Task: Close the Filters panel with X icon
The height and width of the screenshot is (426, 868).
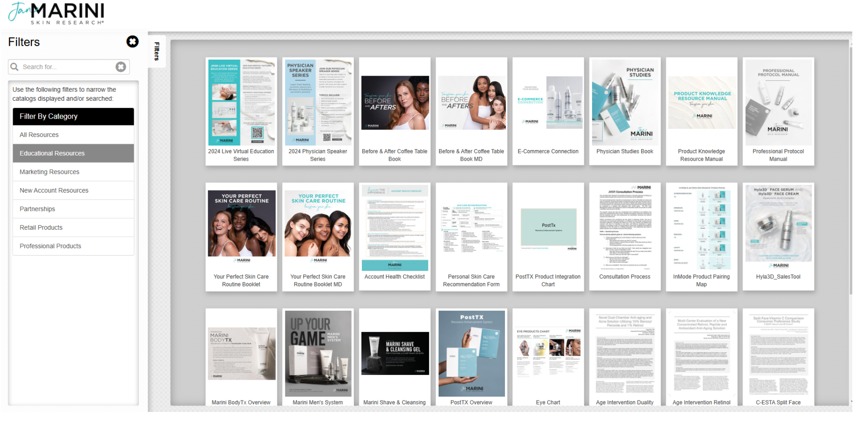Action: (132, 42)
